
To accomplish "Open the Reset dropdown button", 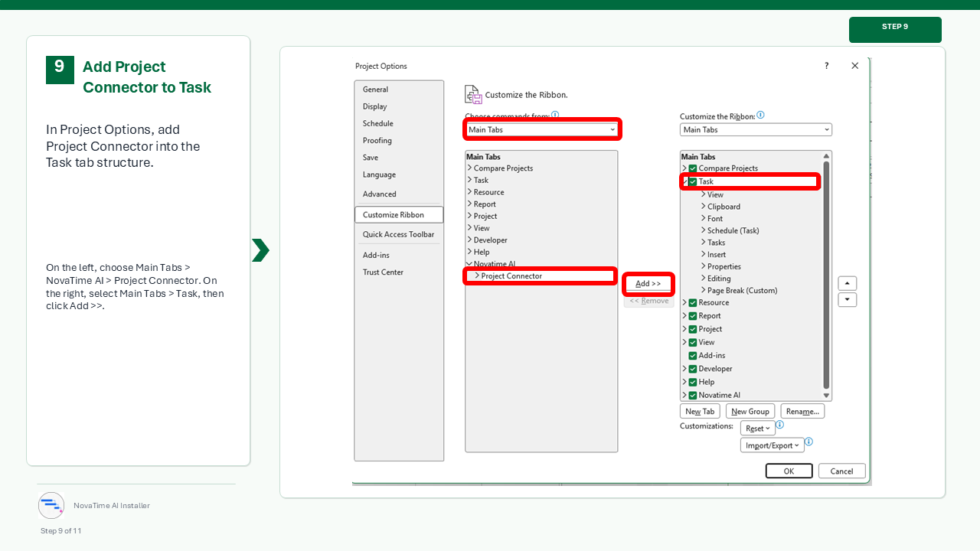I will tap(756, 429).
